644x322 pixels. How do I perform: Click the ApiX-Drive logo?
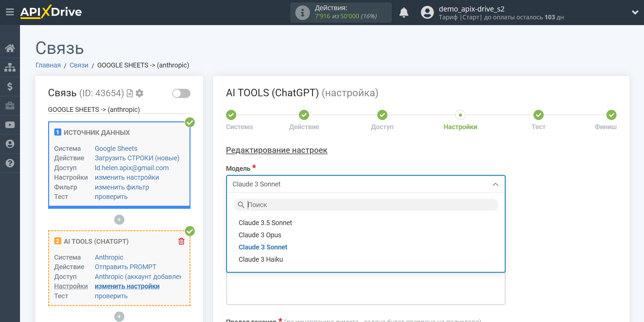(51, 12)
